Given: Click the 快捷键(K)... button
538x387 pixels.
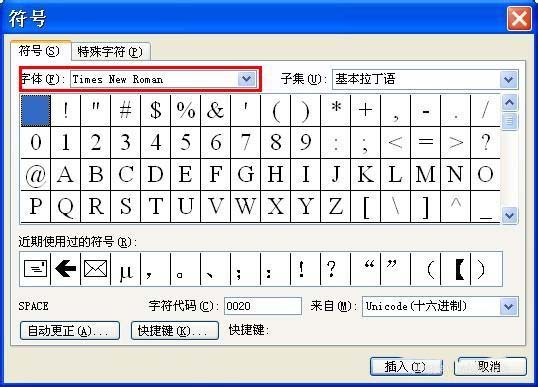Looking at the screenshot, I should click(x=175, y=331).
